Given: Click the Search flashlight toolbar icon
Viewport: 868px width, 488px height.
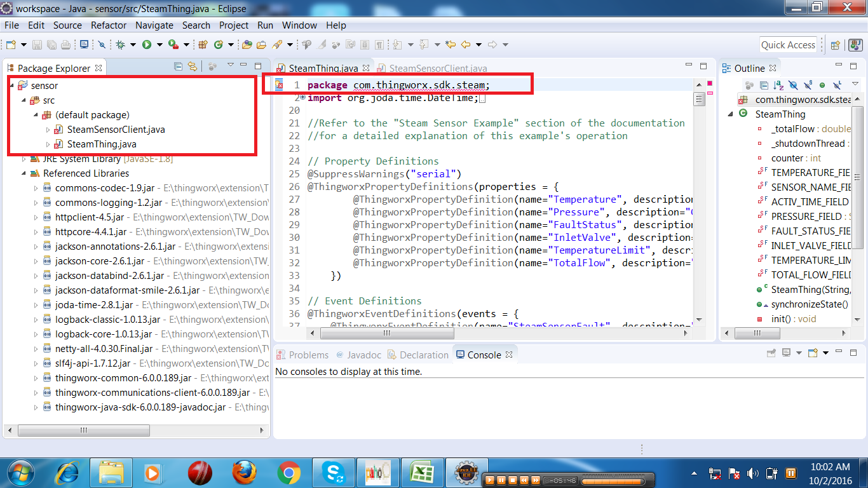Looking at the screenshot, I should point(277,44).
